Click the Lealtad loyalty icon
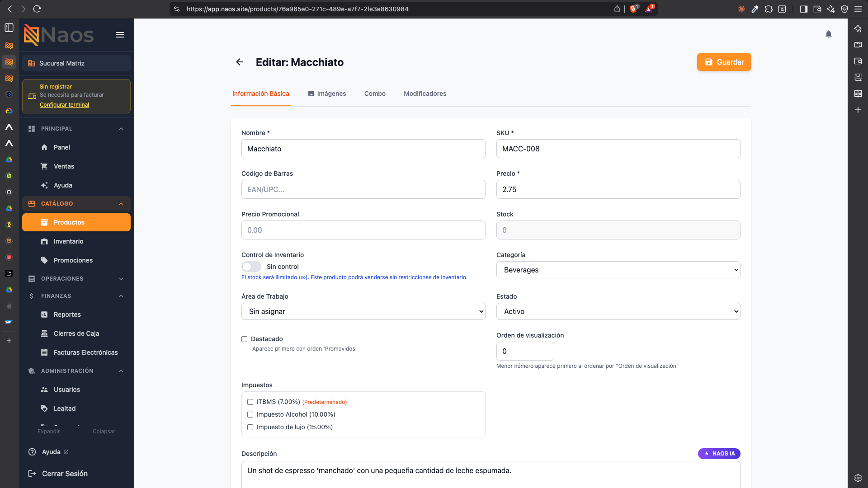868x488 pixels. [x=44, y=408]
